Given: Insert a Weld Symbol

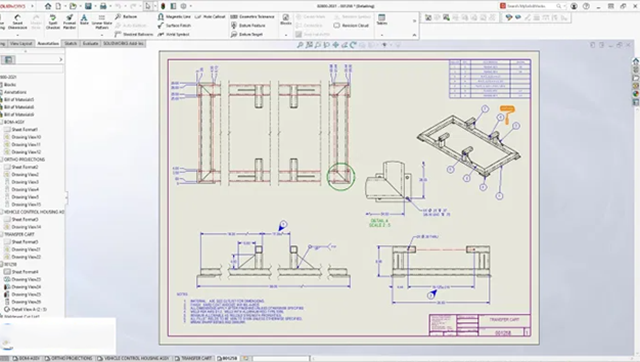Looking at the screenshot, I should (x=173, y=34).
